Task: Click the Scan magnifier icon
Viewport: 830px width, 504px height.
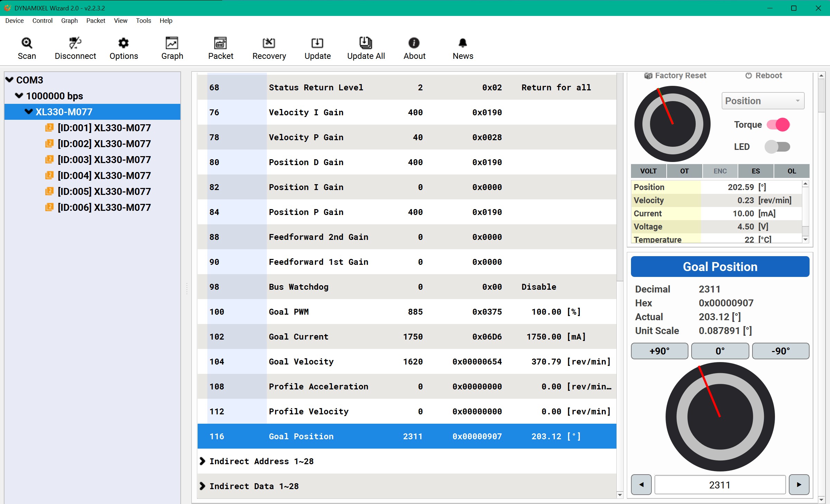Action: coord(27,43)
